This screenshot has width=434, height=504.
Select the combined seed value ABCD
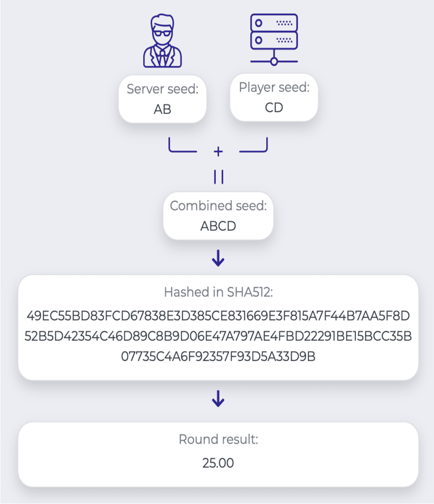point(218,226)
